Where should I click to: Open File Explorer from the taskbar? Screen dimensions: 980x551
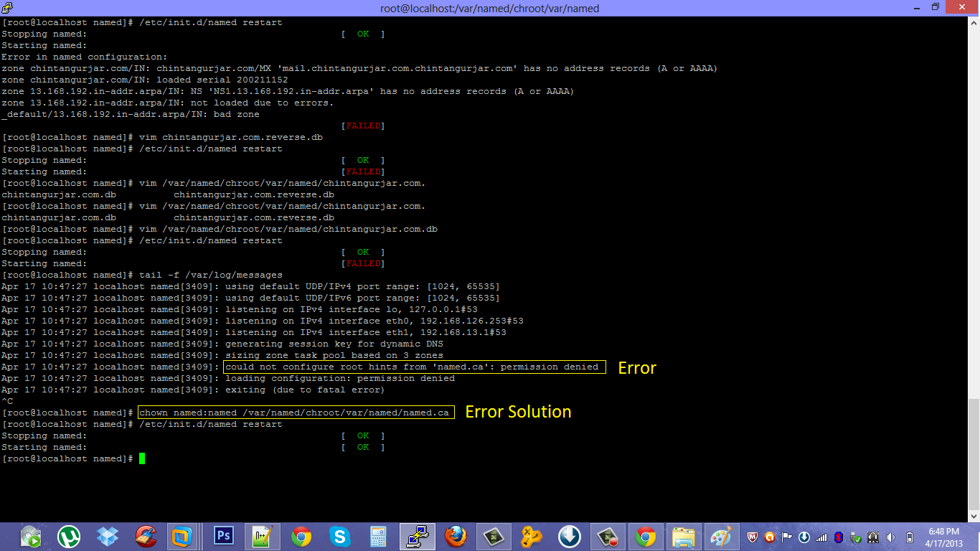(x=682, y=536)
